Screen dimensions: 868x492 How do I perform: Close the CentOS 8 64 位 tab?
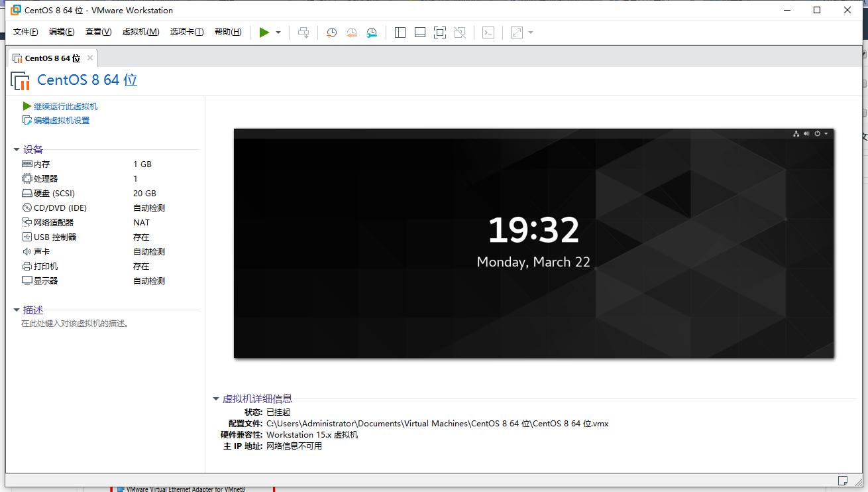[90, 58]
